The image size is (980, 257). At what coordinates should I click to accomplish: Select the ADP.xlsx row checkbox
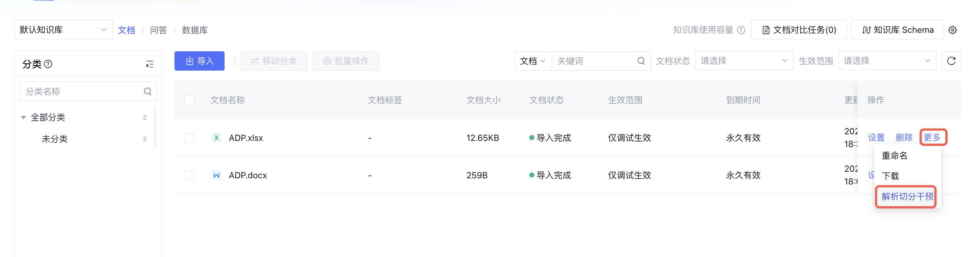point(189,138)
